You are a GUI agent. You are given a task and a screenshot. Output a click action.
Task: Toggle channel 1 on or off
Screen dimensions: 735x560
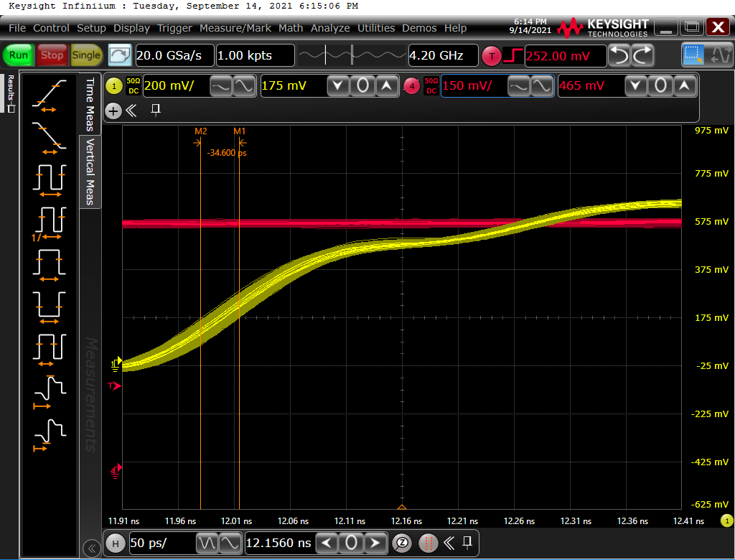coord(114,86)
